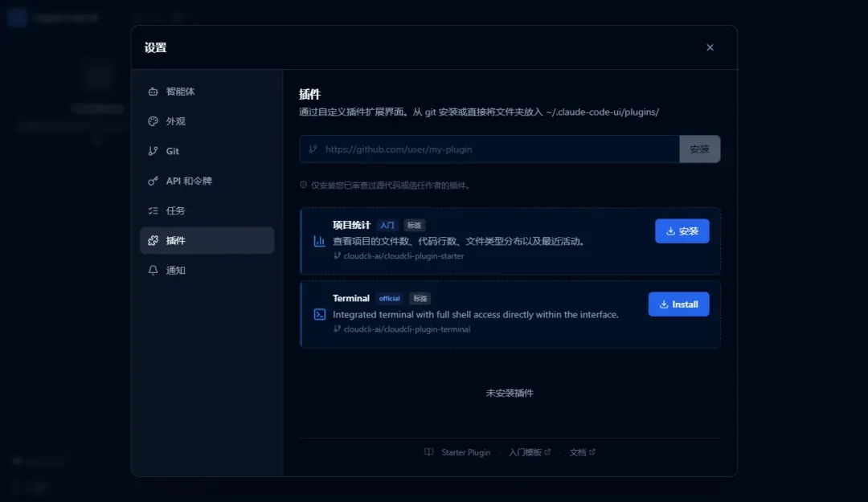Click the 未安装插件 message
The image size is (868, 502).
(x=510, y=393)
